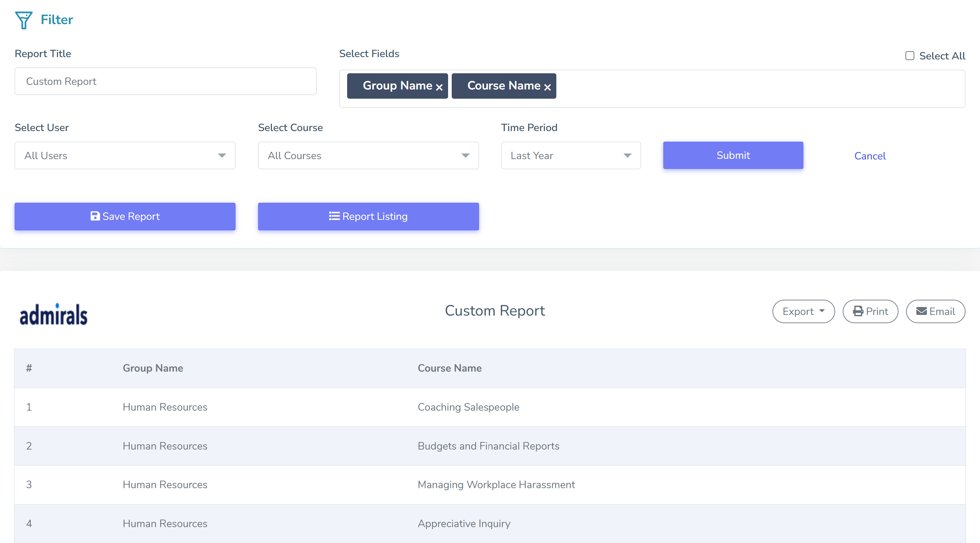
Task: Click the envelope icon on Email
Action: pyautogui.click(x=921, y=311)
